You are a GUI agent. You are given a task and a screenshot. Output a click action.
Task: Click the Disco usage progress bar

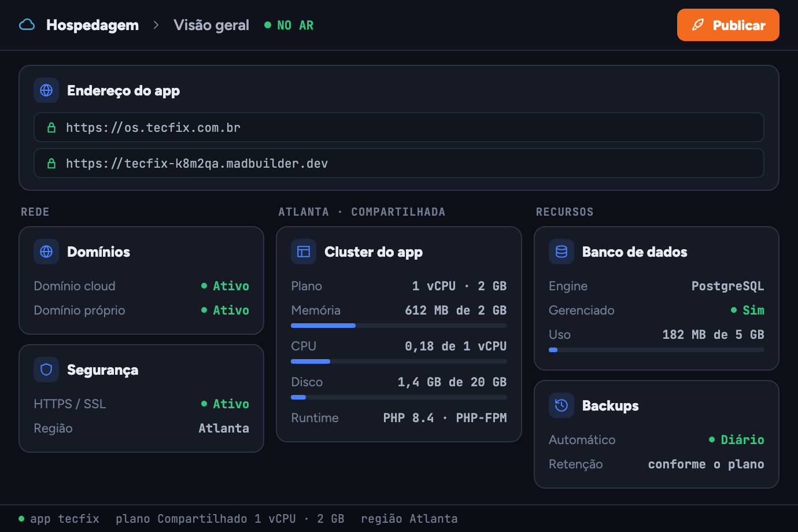tap(399, 397)
